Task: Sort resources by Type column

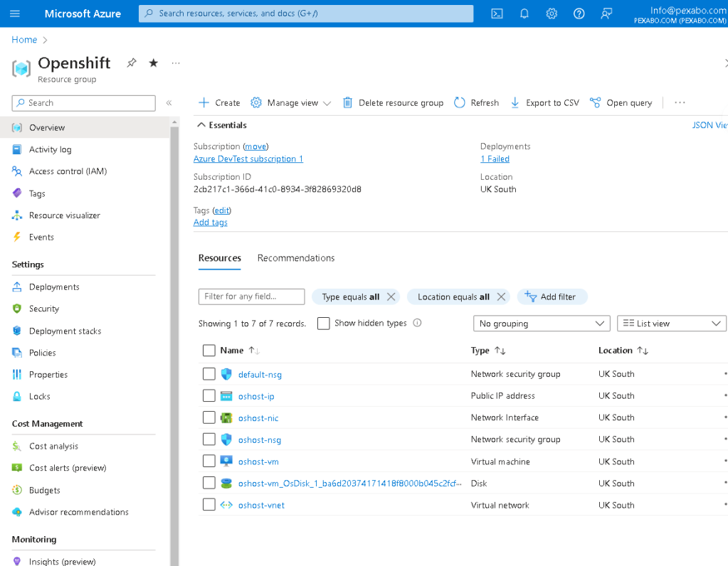Action: [488, 351]
